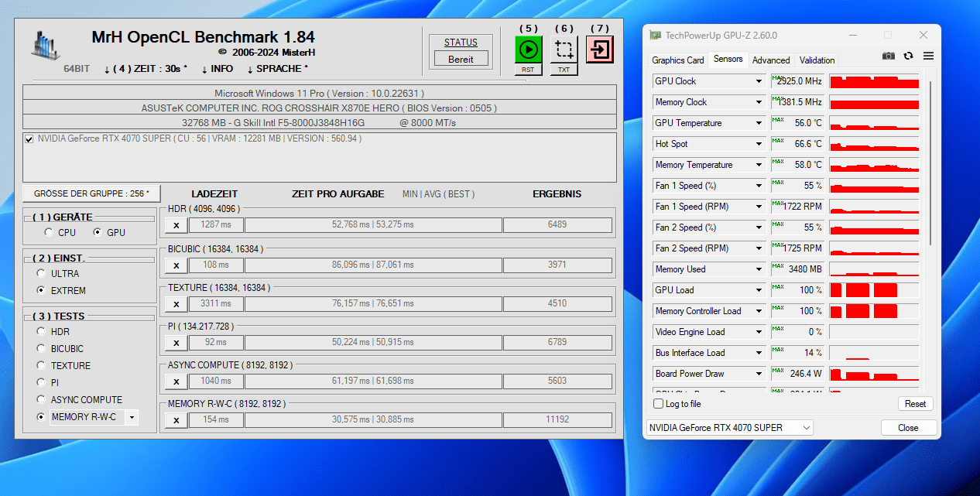Remove MEMORY R-W-C test with x button

(176, 420)
